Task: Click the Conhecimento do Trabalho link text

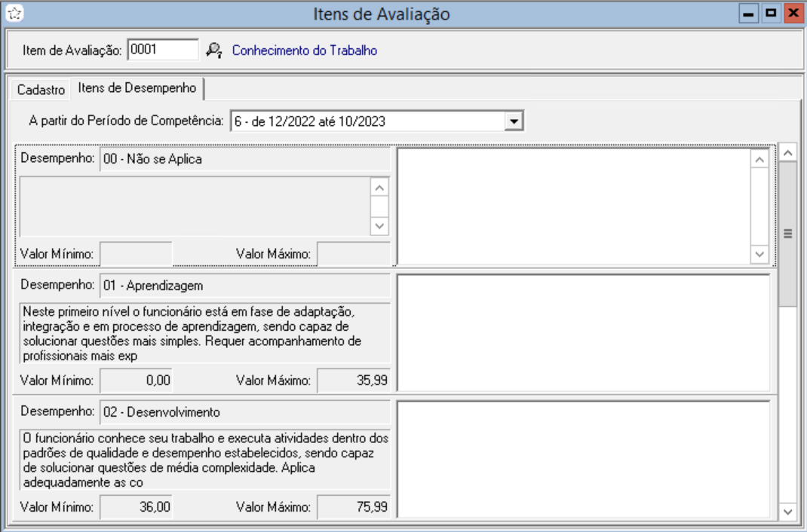Action: pyautogui.click(x=304, y=50)
